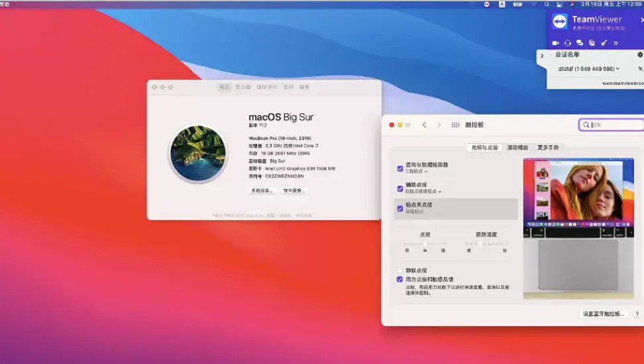Viewport: 644px width, 364px height.
Task: Open dropdown under 查询与数据检测器
Action: click(416, 171)
